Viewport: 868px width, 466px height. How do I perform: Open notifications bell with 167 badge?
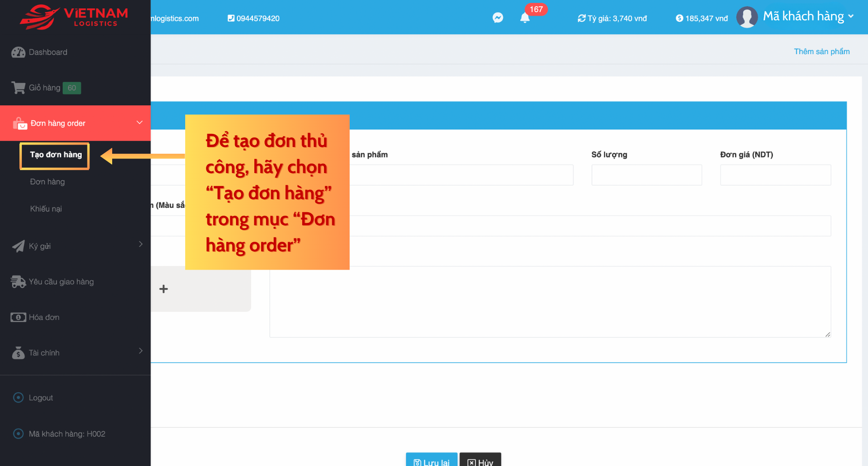click(x=525, y=18)
